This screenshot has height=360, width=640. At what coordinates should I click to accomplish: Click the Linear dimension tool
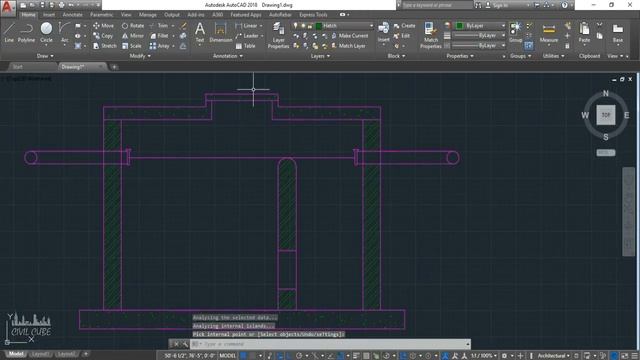(246, 26)
